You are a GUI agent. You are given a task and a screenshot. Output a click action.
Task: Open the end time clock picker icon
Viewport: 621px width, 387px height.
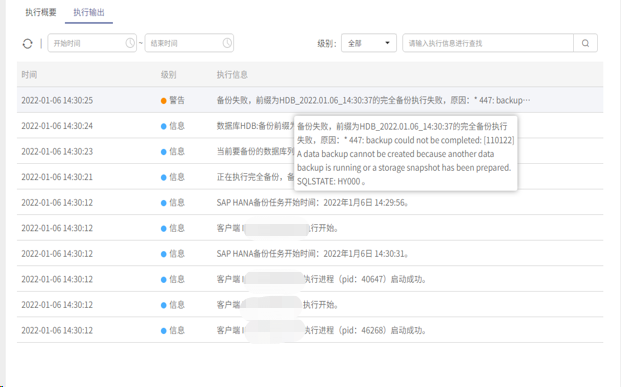[227, 43]
